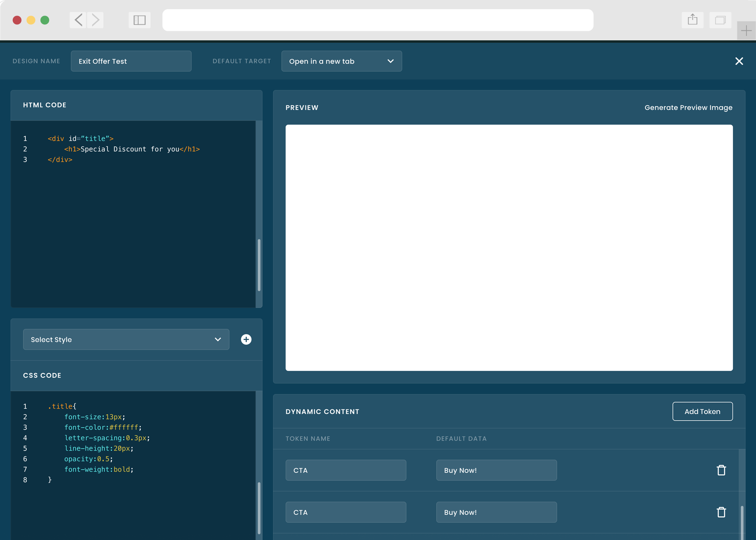The image size is (756, 540).
Task: Expand the Select Style dropdown
Action: (x=126, y=339)
